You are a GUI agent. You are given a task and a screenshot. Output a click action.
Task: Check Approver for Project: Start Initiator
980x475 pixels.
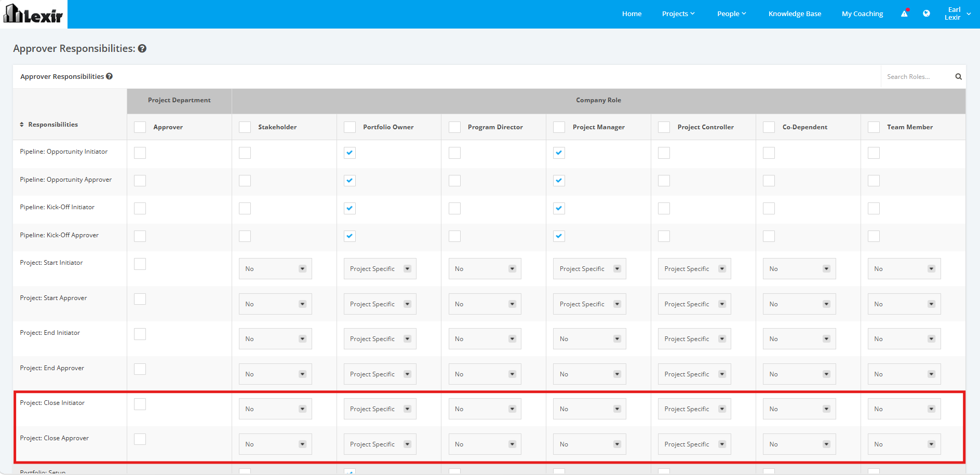140,264
